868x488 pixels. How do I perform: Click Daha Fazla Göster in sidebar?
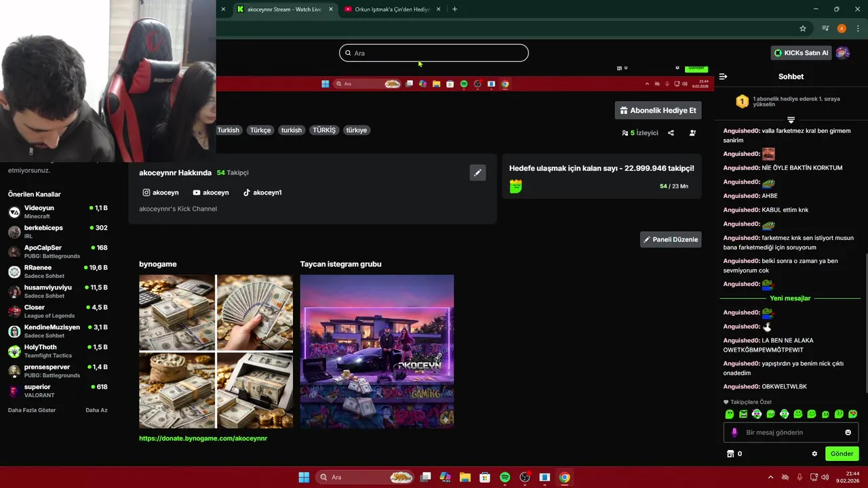coord(32,410)
